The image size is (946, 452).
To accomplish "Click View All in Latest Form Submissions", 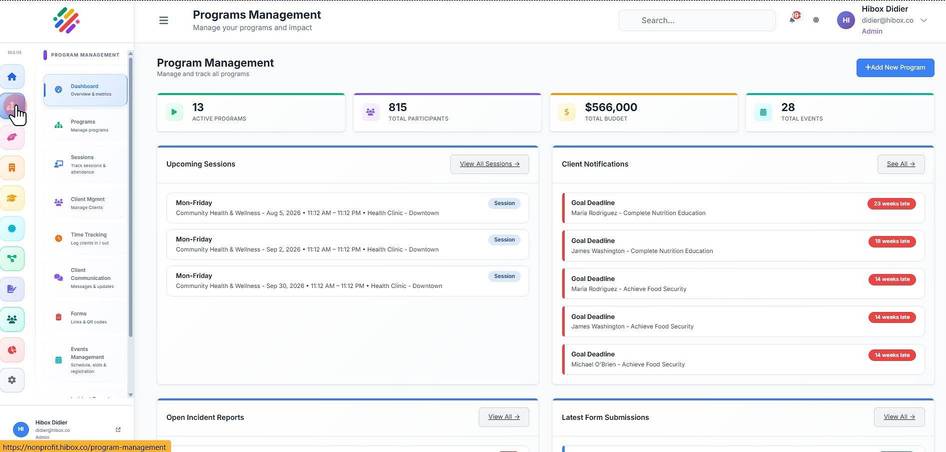I will click(x=899, y=417).
